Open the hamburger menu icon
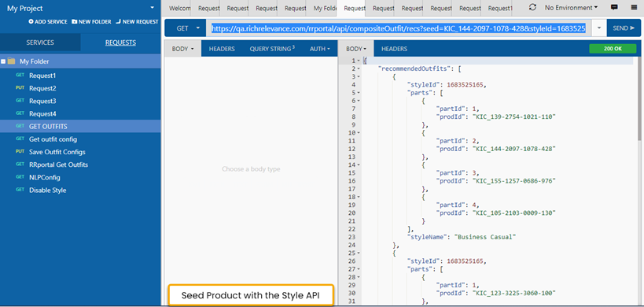This screenshot has width=644, height=307. (x=634, y=7)
